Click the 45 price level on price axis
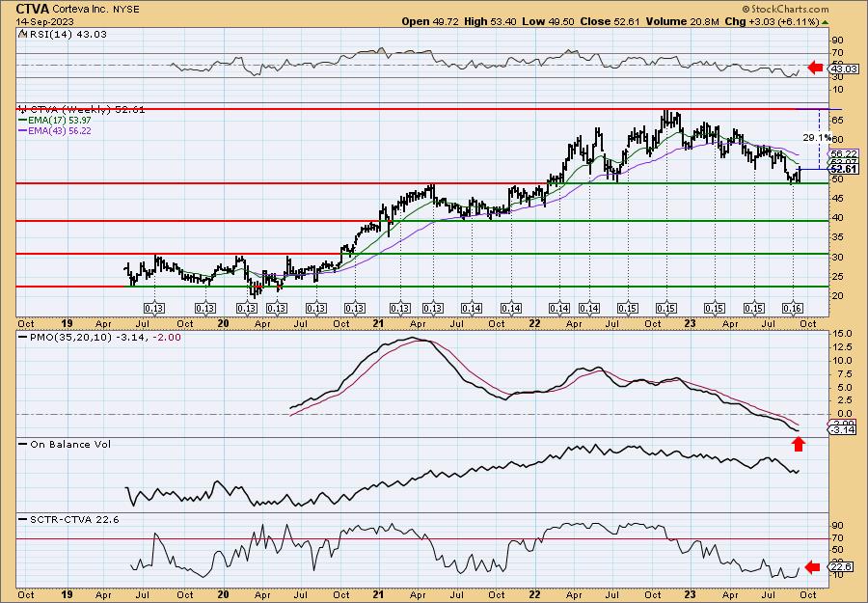 pos(837,198)
